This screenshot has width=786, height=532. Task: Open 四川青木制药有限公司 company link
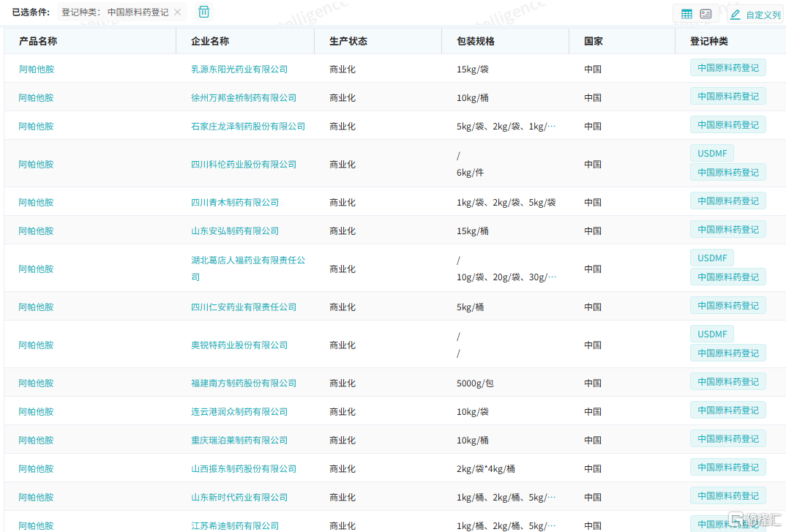click(235, 203)
